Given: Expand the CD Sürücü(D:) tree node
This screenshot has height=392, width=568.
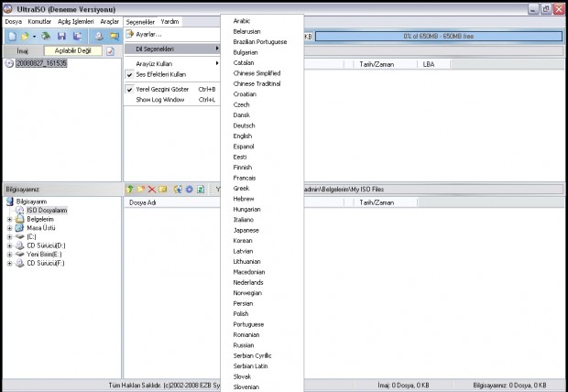Looking at the screenshot, I should click(x=9, y=245).
